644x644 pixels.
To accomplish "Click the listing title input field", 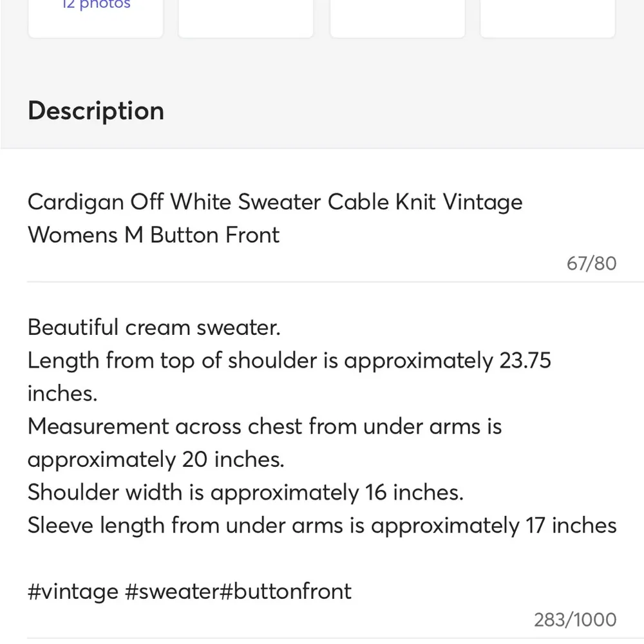I will tap(275, 219).
